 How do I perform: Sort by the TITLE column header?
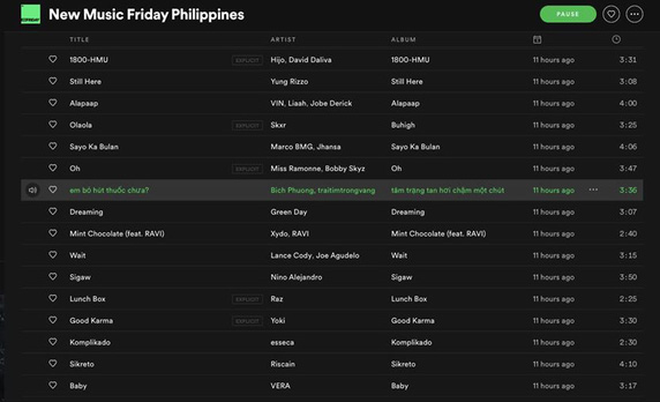79,40
